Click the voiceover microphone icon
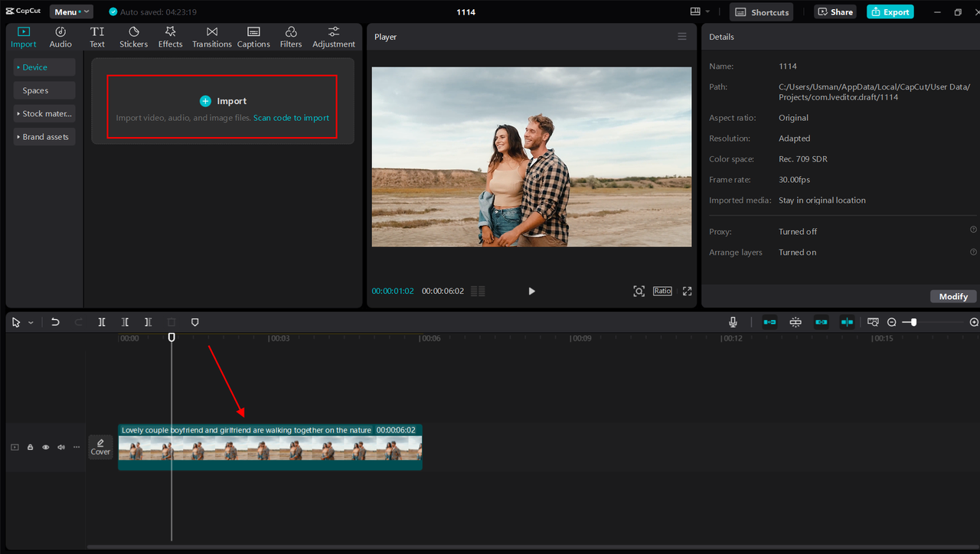This screenshot has width=980, height=554. pyautogui.click(x=732, y=322)
